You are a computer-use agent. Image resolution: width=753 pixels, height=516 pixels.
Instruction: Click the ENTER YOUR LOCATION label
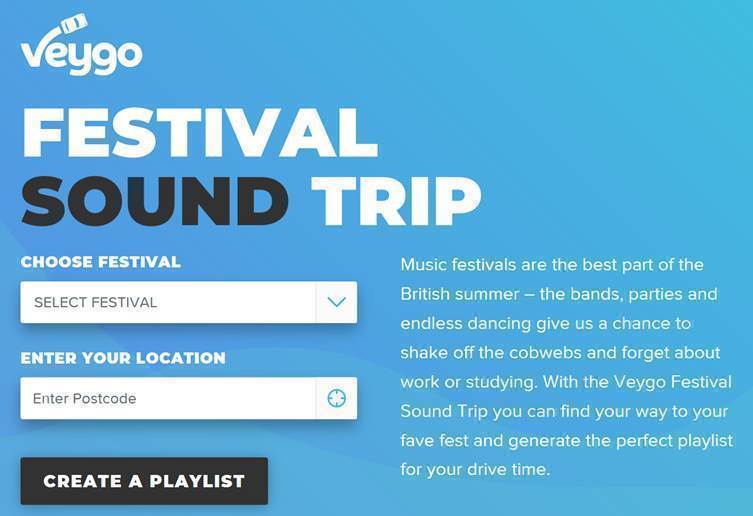[x=123, y=358]
